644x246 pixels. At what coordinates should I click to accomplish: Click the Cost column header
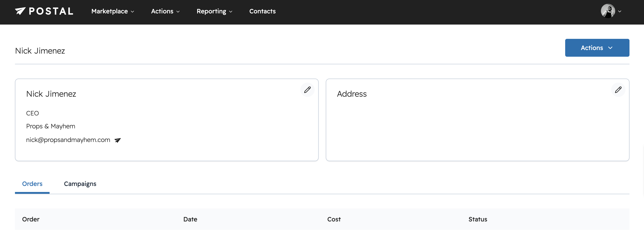(334, 219)
